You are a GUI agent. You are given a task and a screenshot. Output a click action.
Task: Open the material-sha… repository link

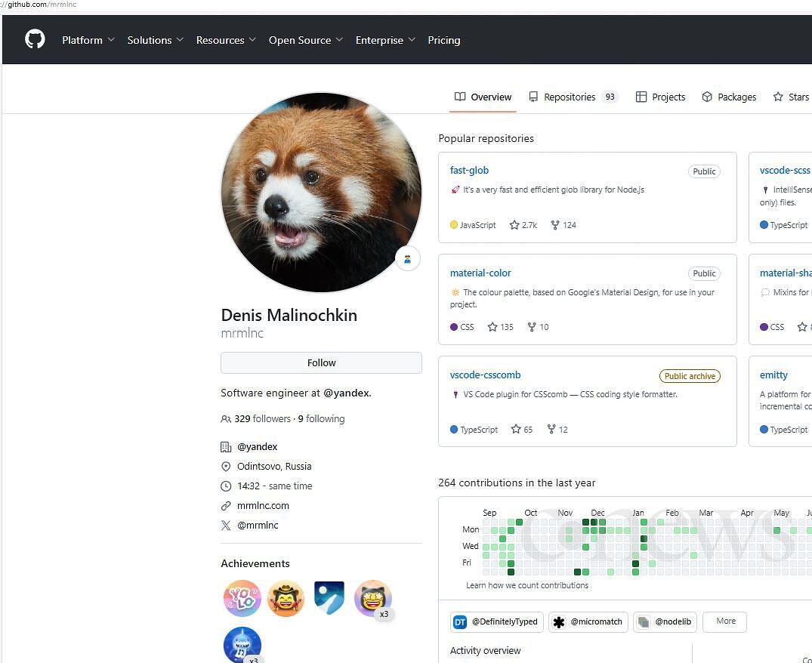coord(785,273)
